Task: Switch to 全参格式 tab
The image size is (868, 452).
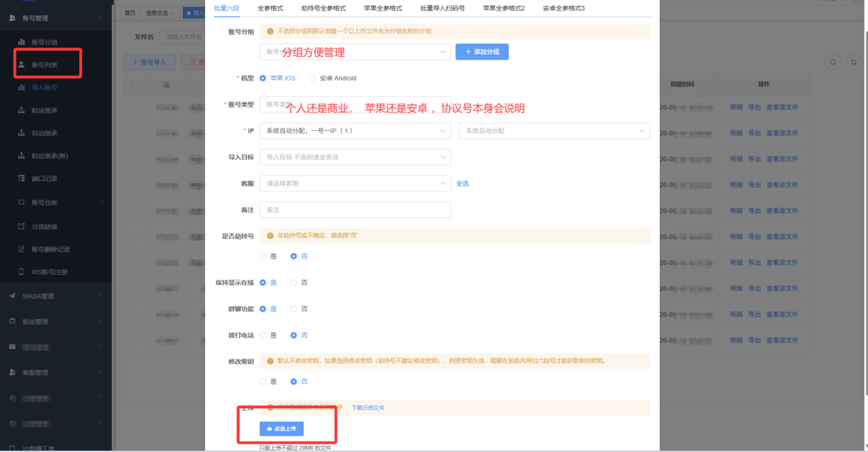Action: click(270, 8)
